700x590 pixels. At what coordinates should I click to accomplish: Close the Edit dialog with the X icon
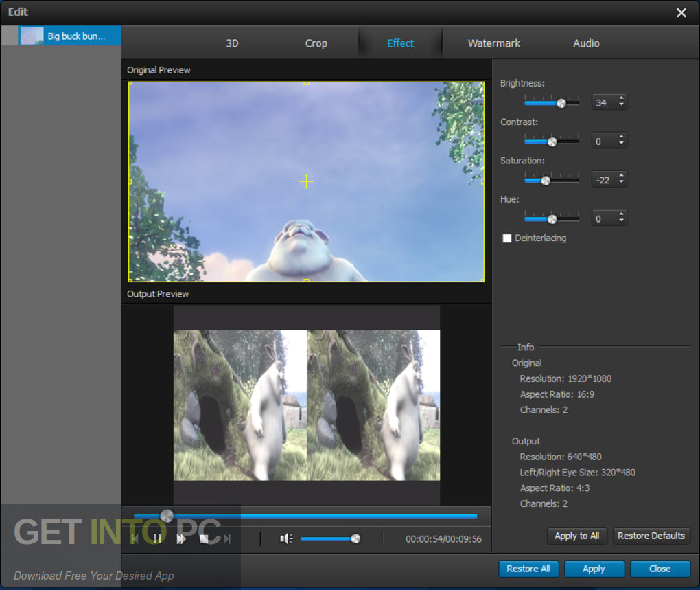[681, 12]
